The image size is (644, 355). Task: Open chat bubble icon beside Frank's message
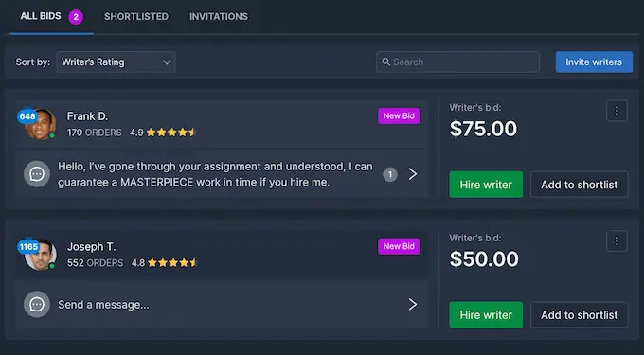(37, 174)
